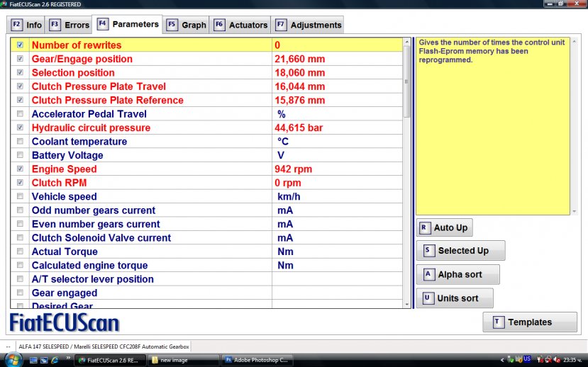This screenshot has width=588, height=367.
Task: Switch to Adobe Photoshop in the taskbar
Action: (257, 360)
